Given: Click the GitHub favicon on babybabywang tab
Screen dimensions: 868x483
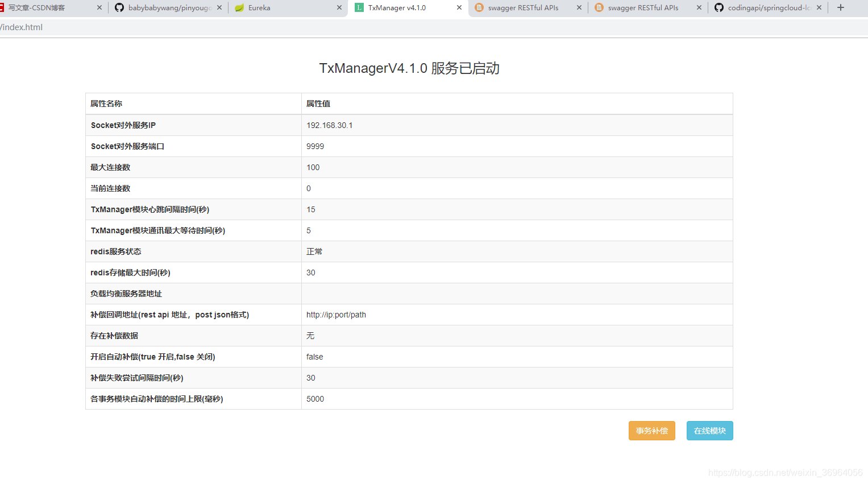Looking at the screenshot, I should (x=119, y=8).
